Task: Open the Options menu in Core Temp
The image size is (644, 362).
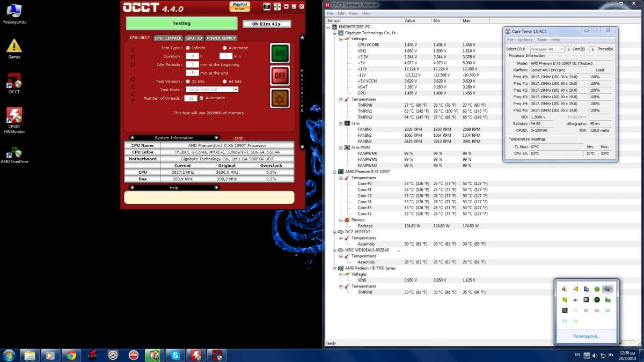Action: point(525,40)
